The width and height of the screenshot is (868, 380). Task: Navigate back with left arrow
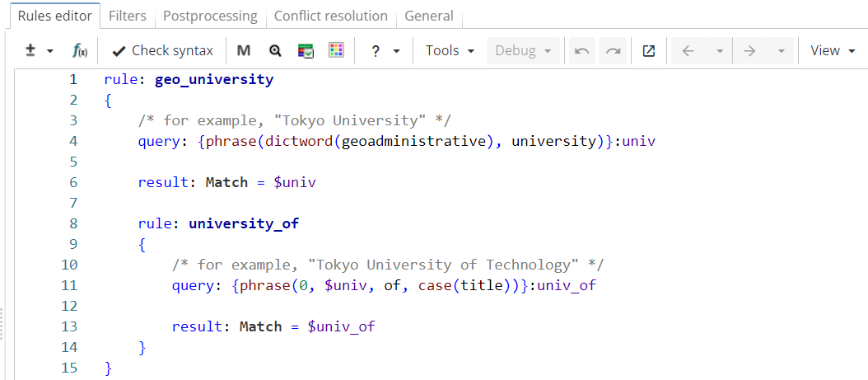click(688, 51)
